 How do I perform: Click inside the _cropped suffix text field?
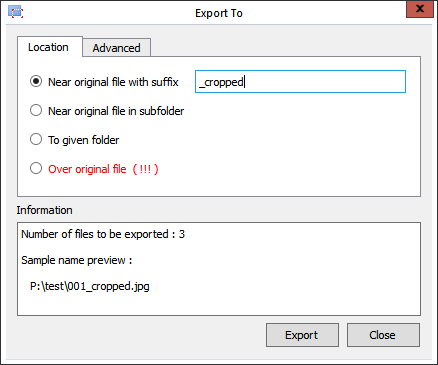pos(300,82)
